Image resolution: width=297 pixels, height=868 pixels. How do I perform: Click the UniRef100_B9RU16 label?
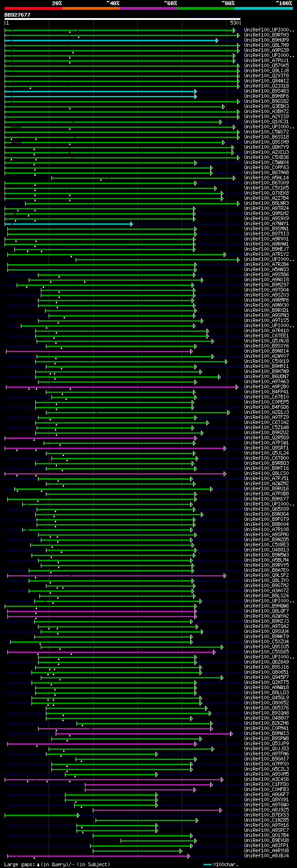pos(266,488)
